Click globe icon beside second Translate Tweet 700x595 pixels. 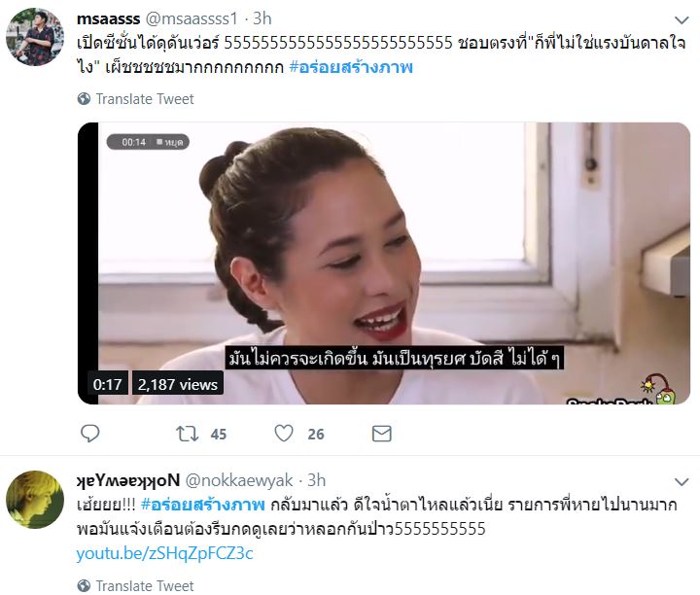point(84,585)
